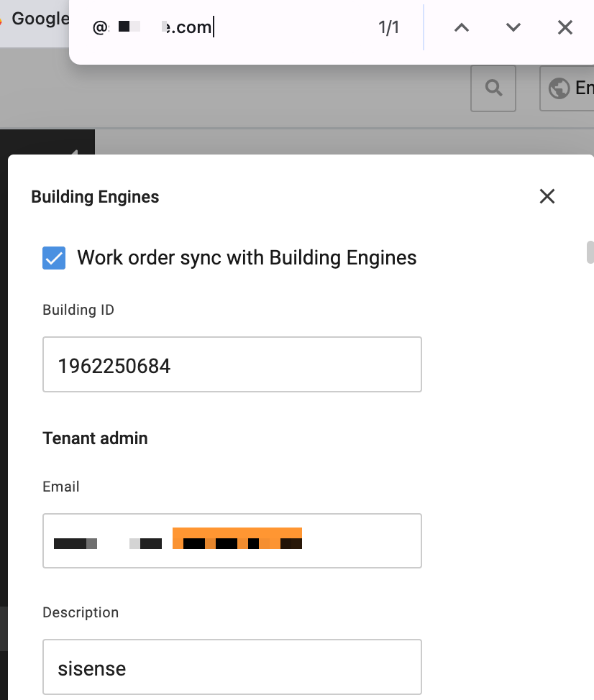Click the Building ID label
This screenshot has width=594, height=700.
click(78, 310)
